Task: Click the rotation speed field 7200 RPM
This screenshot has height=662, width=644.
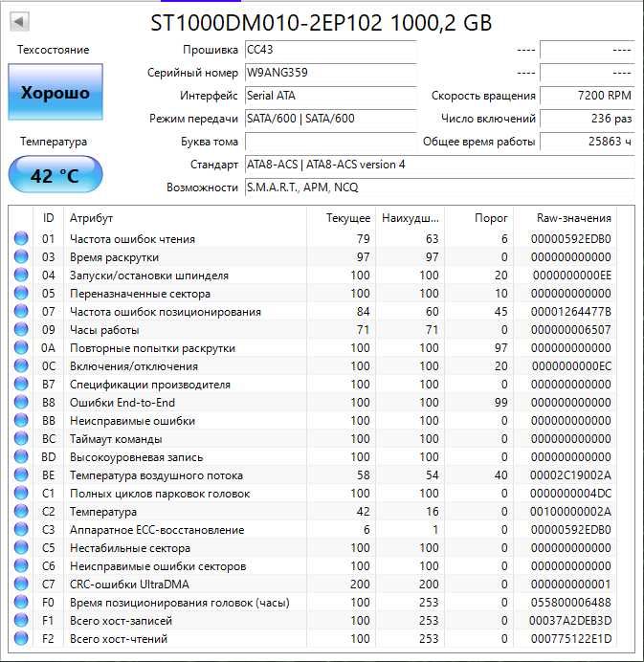Action: tap(588, 96)
